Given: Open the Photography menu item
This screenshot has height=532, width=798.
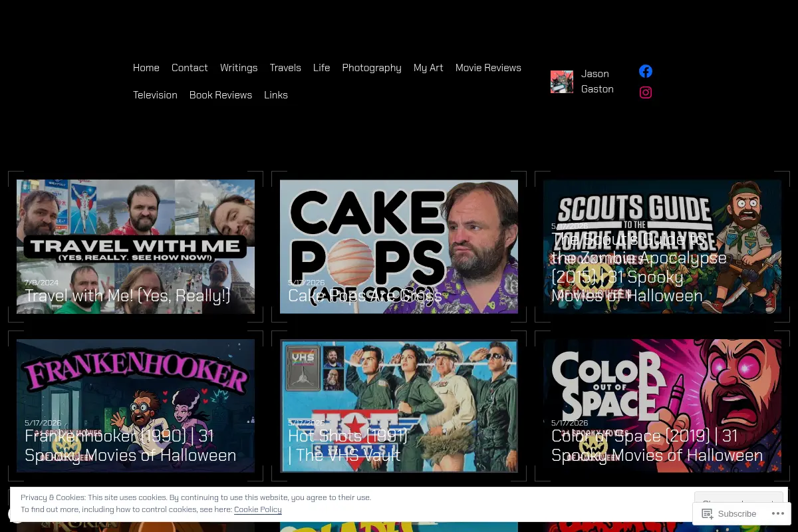Looking at the screenshot, I should point(372,68).
